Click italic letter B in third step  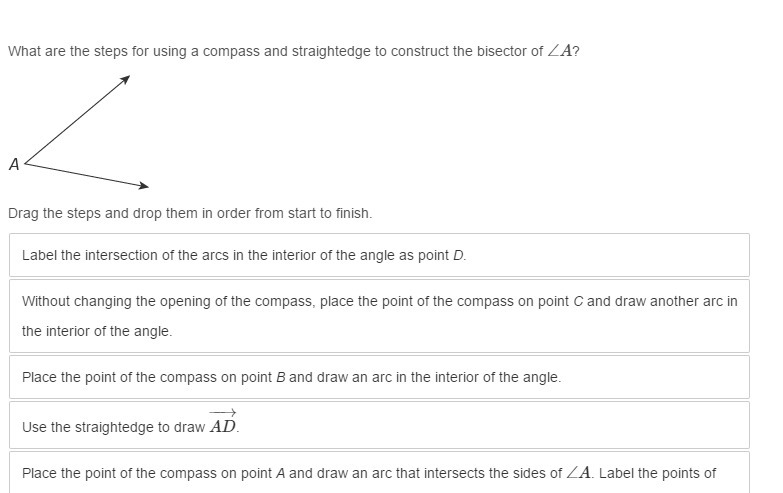point(281,377)
